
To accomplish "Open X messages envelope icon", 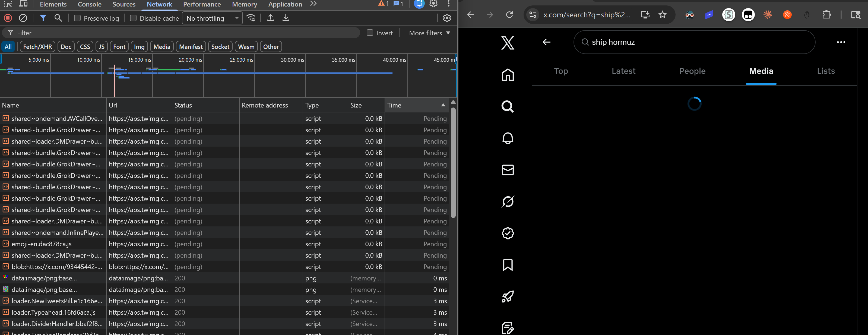I will [x=508, y=170].
